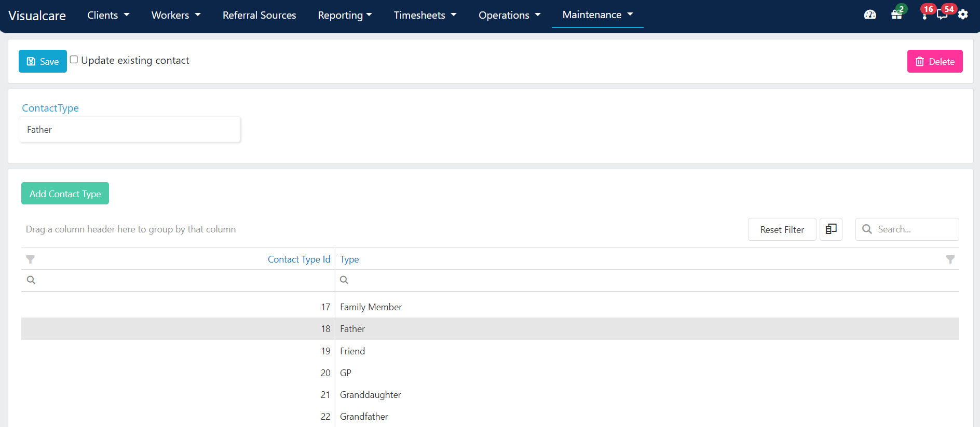Click the Type column filter row field
The width and height of the screenshot is (980, 427).
point(647,280)
